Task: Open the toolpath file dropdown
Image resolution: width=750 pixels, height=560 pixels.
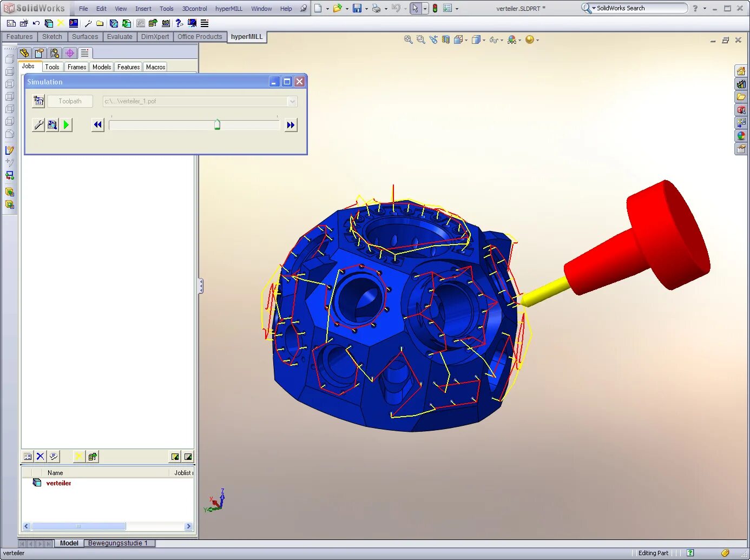Action: pos(292,101)
